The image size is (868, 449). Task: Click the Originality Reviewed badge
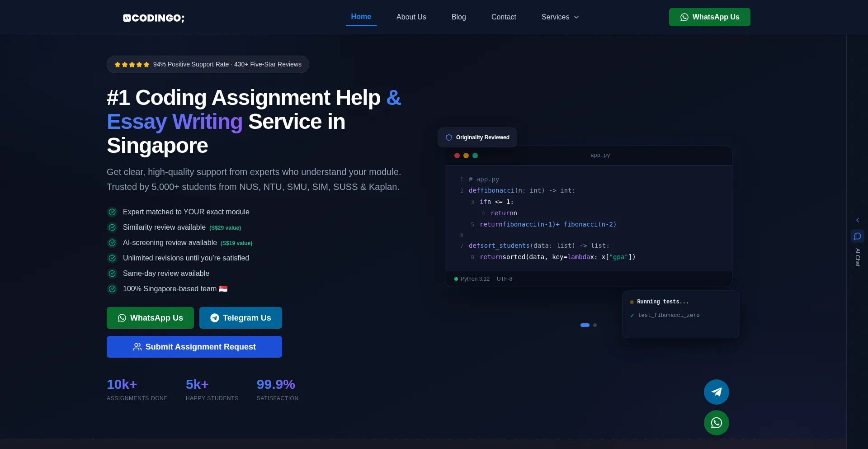pos(477,137)
